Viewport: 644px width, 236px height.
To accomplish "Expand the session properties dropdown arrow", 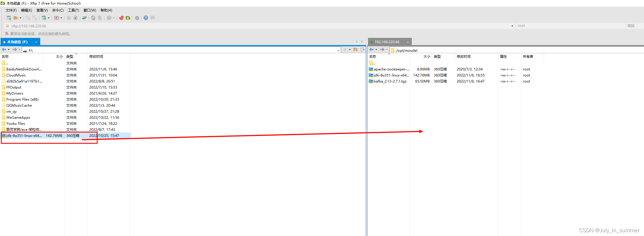I will [49, 18].
